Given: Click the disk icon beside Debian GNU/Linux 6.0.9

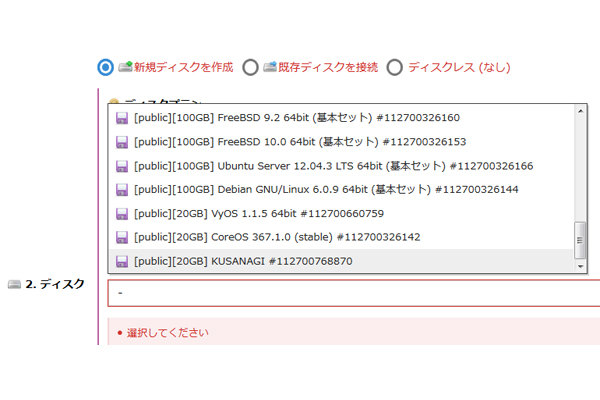Looking at the screenshot, I should pyautogui.click(x=122, y=190).
